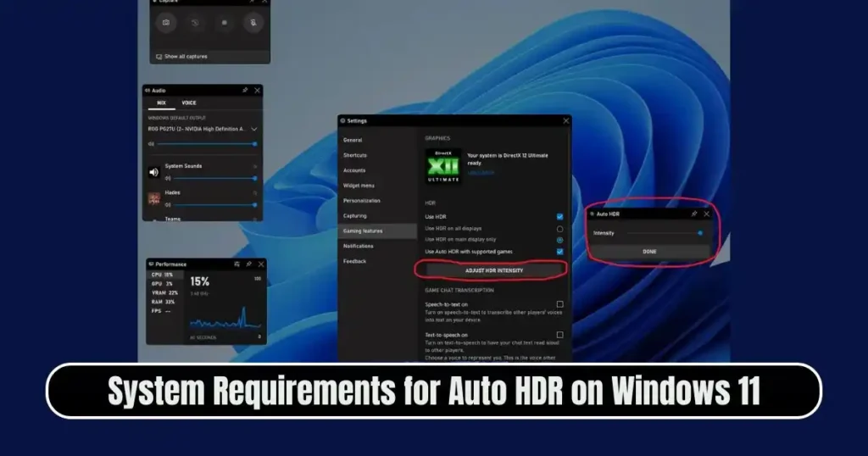Close the Performance widget
This screenshot has height=456, width=868.
261,264
